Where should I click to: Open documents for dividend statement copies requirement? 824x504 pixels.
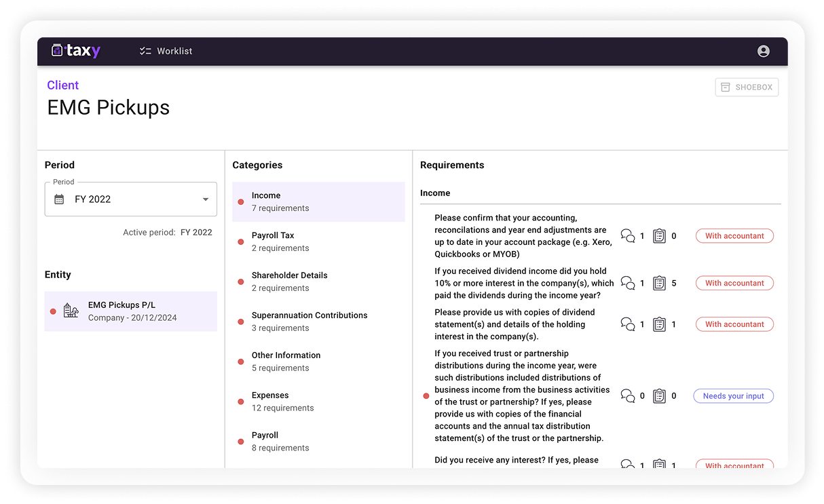(659, 324)
